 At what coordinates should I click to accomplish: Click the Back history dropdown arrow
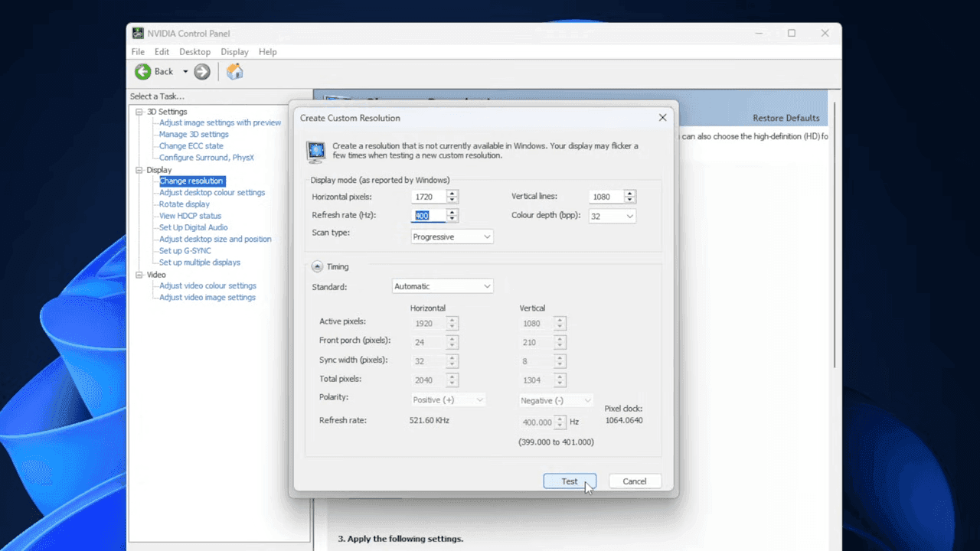(x=185, y=72)
